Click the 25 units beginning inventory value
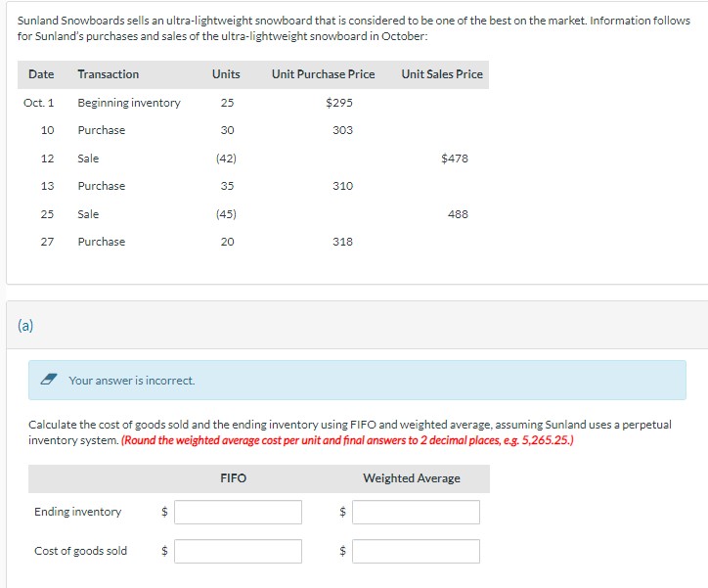This screenshot has height=588, width=708. (227, 103)
